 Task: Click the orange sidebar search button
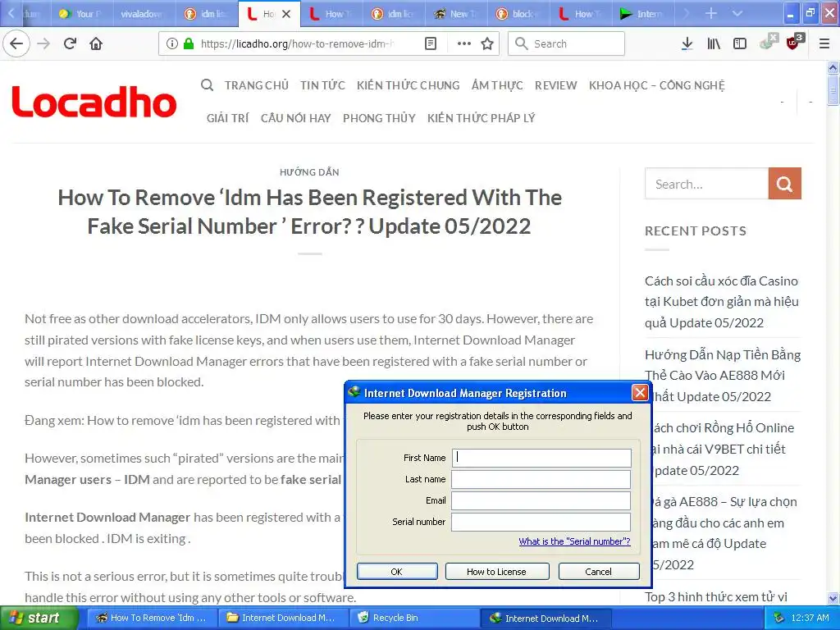coord(785,184)
